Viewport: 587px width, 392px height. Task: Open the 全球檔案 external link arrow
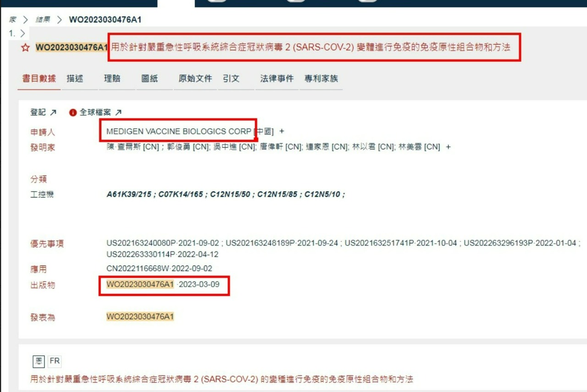[x=118, y=112]
